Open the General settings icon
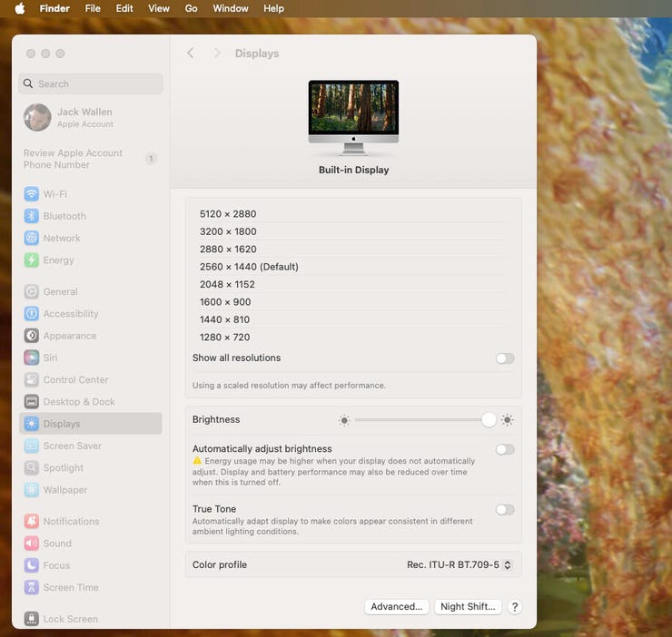Viewport: 672px width, 637px height. (x=31, y=291)
